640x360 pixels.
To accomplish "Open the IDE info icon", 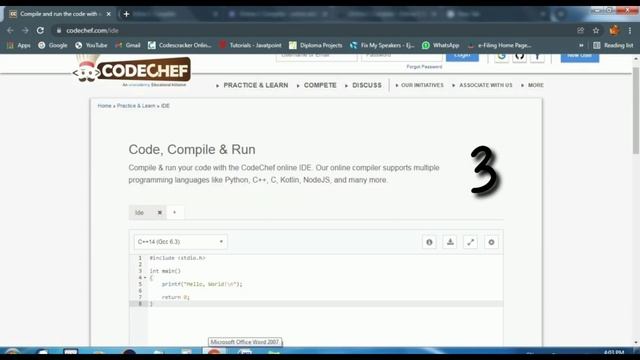I will (429, 242).
